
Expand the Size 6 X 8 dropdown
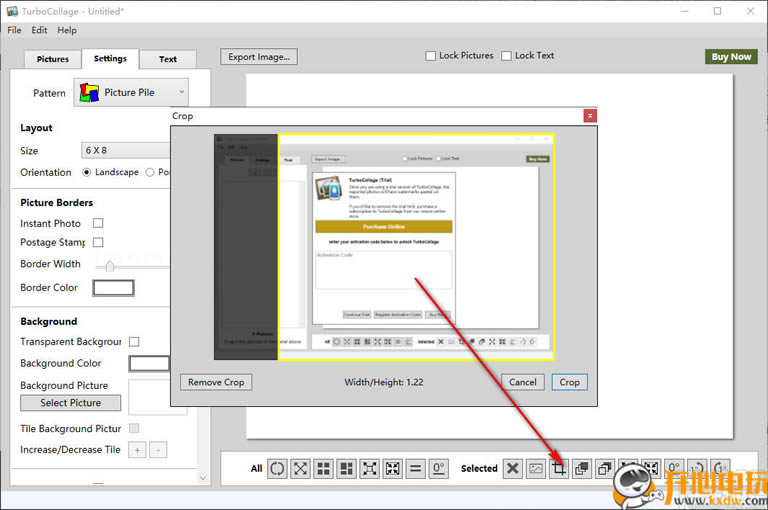pos(126,150)
